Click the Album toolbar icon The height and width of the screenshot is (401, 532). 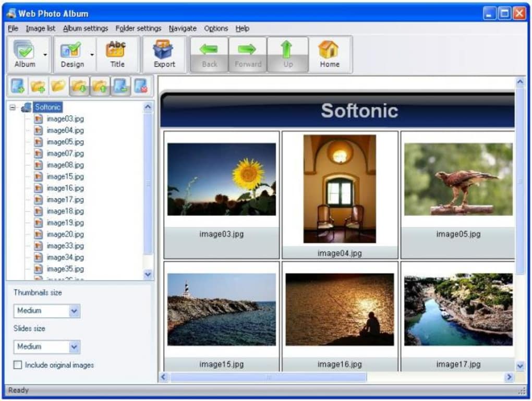24,50
